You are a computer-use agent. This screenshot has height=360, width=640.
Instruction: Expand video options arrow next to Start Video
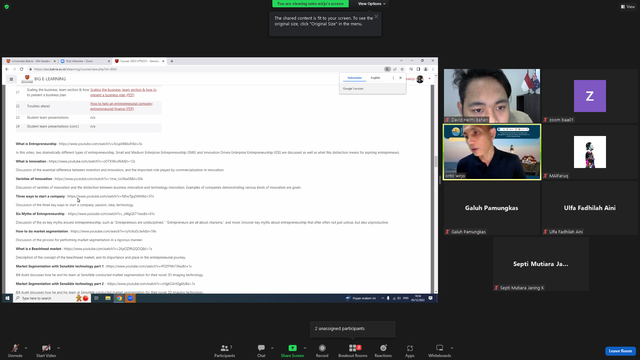click(58, 348)
